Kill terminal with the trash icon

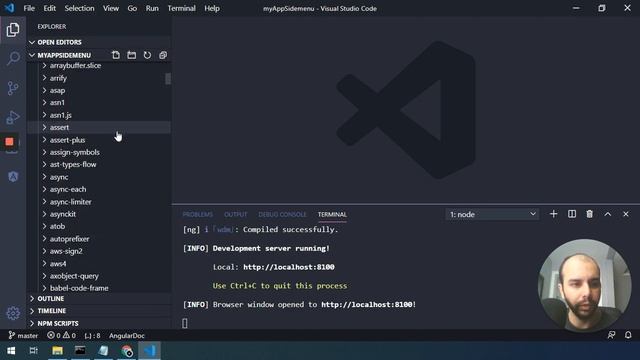(x=589, y=214)
